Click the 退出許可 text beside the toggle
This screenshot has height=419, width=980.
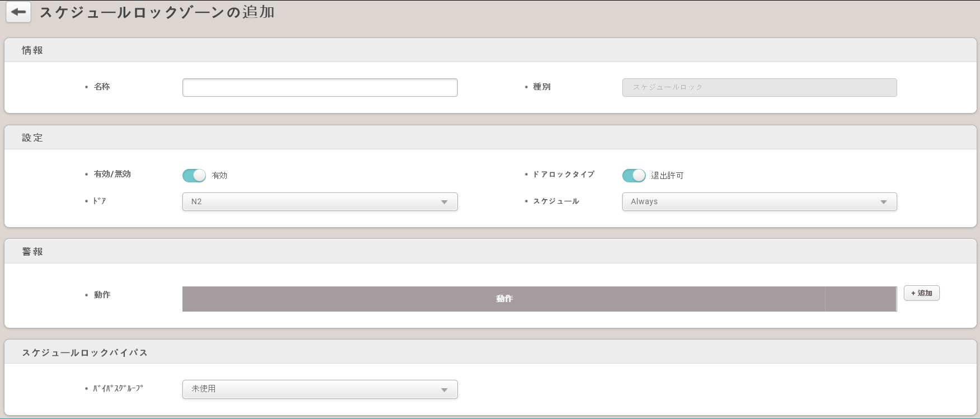tap(667, 176)
